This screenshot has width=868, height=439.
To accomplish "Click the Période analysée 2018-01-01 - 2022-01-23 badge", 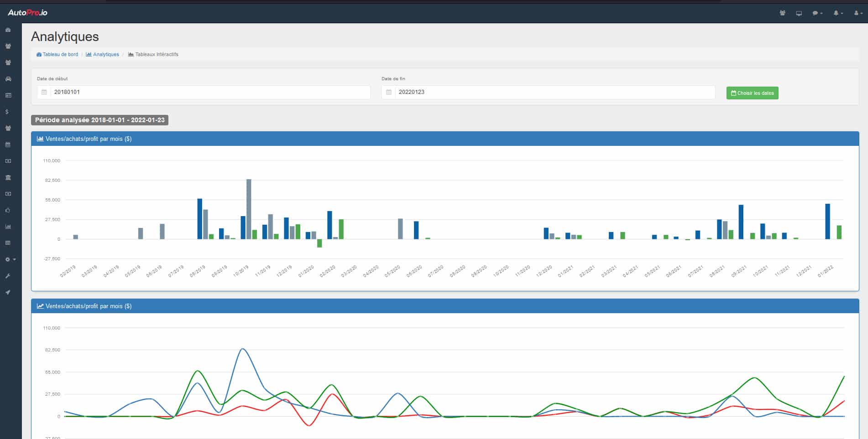I will point(99,120).
